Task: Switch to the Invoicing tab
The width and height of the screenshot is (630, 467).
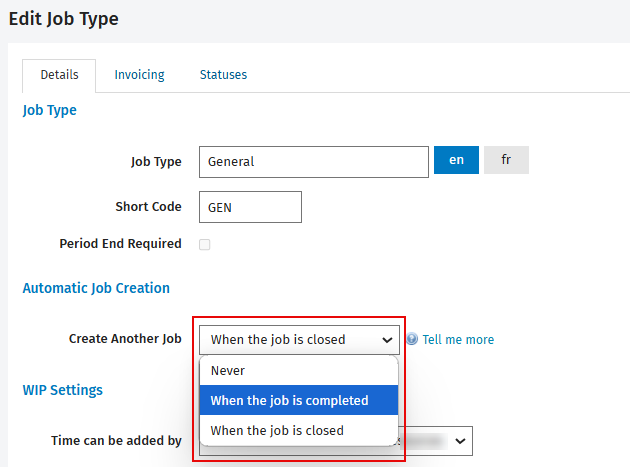Action: tap(139, 75)
